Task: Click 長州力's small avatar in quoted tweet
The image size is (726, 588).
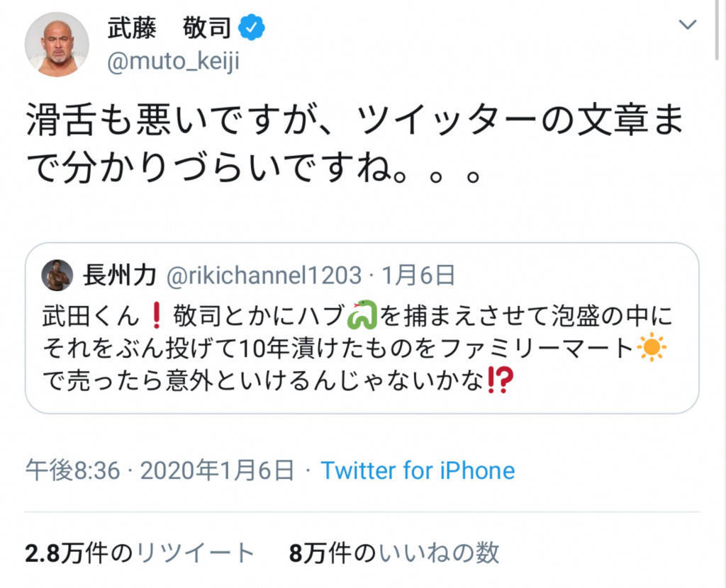Action: click(x=58, y=275)
